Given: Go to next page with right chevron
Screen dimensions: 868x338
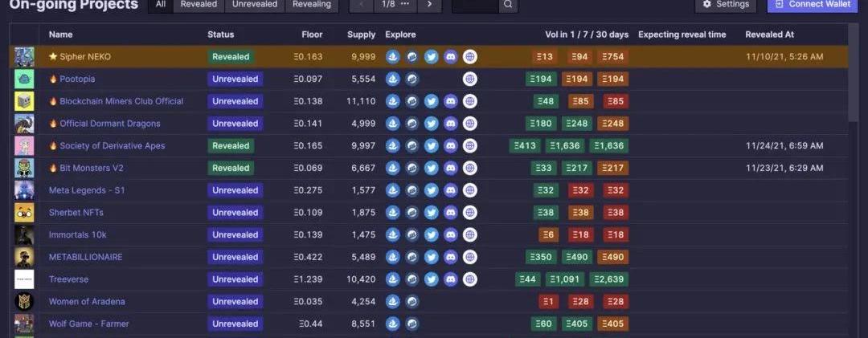Looking at the screenshot, I should tap(430, 5).
